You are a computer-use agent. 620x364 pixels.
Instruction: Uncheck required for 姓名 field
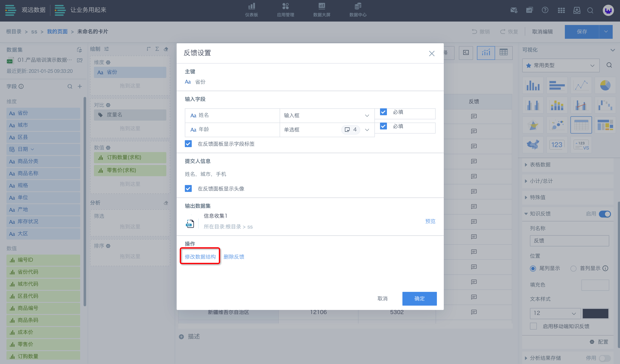click(383, 112)
